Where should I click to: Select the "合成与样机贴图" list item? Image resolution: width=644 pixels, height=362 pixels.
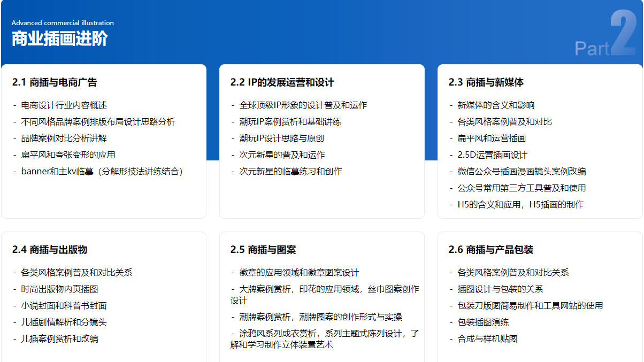click(x=487, y=339)
